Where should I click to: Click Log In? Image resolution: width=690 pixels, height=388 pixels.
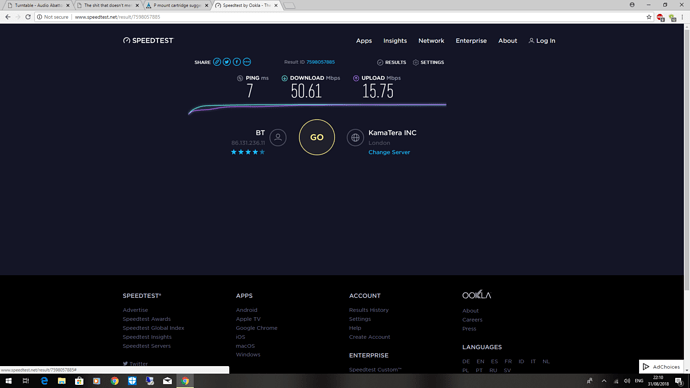point(542,40)
